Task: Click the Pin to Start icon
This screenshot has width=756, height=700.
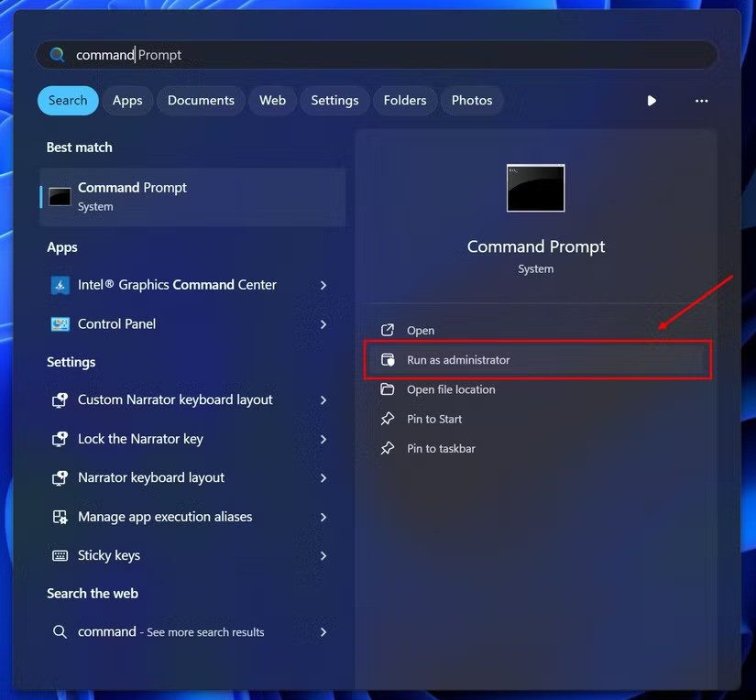Action: tap(388, 419)
